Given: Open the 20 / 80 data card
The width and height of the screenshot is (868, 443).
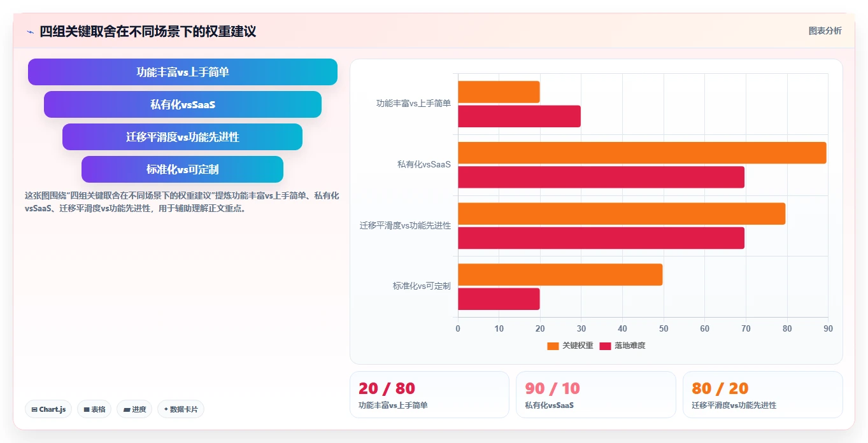Looking at the screenshot, I should (429, 395).
